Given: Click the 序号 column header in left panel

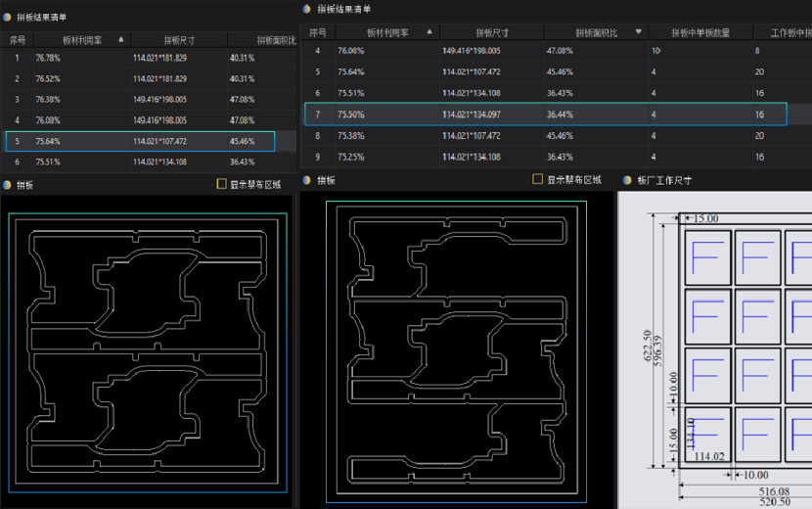Looking at the screenshot, I should (18, 40).
